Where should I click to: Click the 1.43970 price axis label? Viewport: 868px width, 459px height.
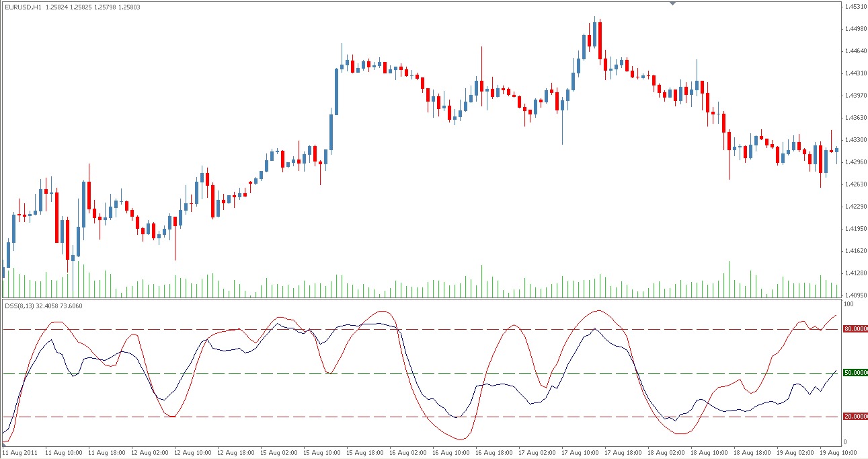tap(855, 96)
